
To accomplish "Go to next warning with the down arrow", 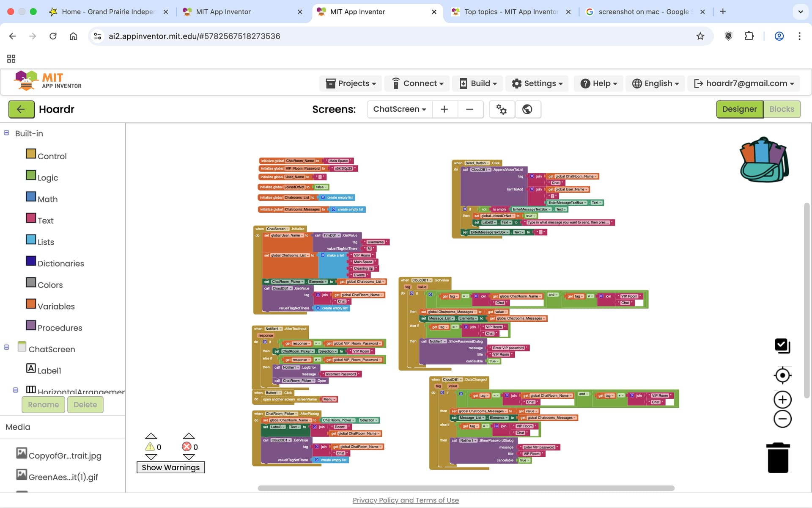I will [151, 457].
